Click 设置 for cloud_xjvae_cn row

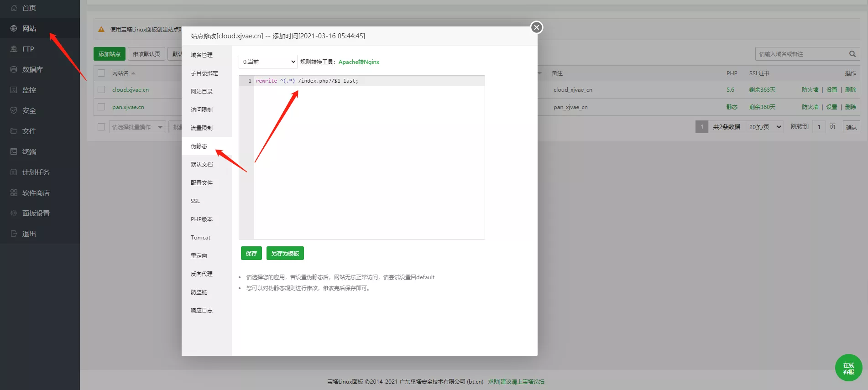pyautogui.click(x=831, y=89)
